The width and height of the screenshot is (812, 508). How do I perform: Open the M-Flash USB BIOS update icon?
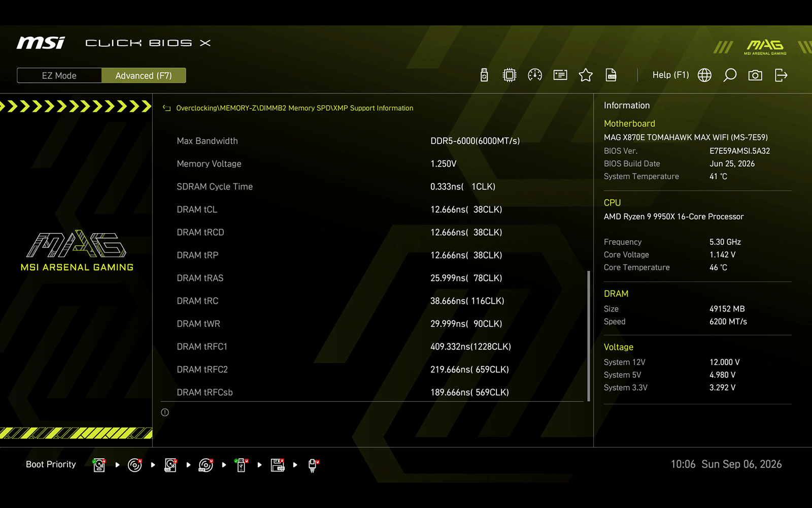tap(484, 75)
